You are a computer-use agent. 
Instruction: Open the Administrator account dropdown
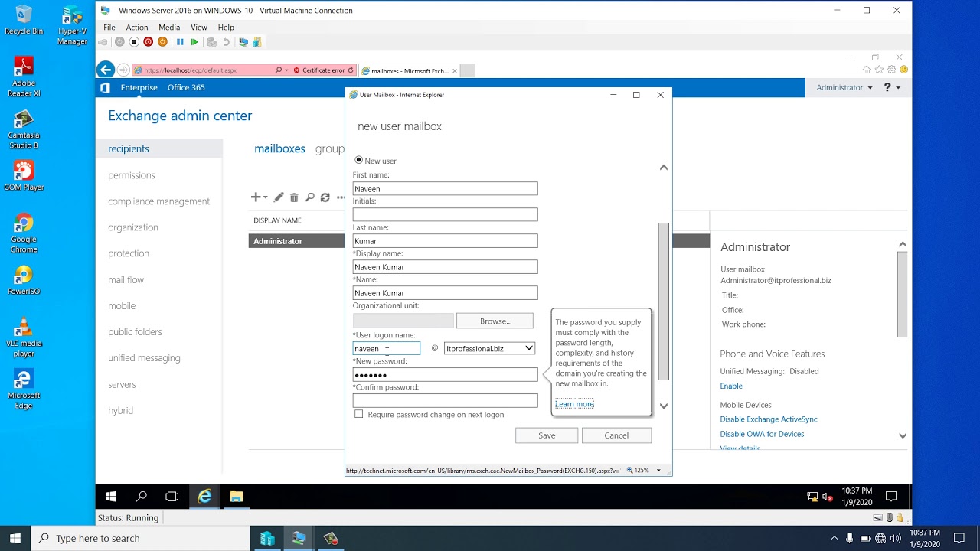tap(844, 88)
